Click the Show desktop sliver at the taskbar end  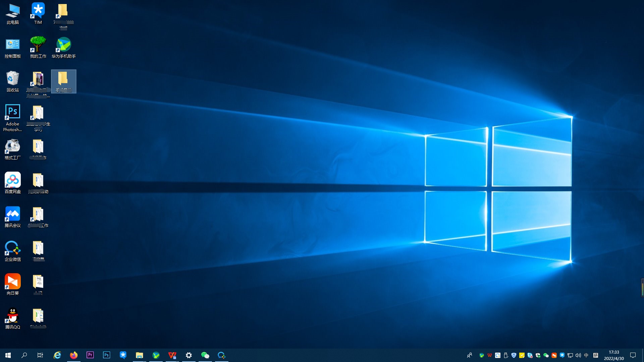tap(643, 355)
